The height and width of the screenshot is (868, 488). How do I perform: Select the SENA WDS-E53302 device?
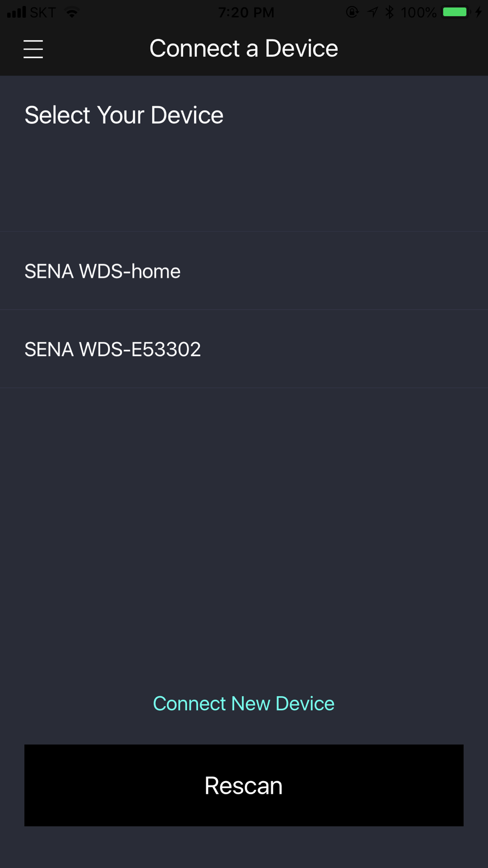(x=244, y=349)
